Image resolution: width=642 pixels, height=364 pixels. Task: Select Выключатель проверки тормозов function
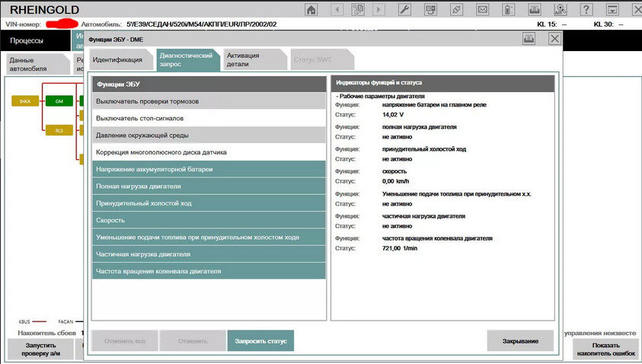(209, 101)
